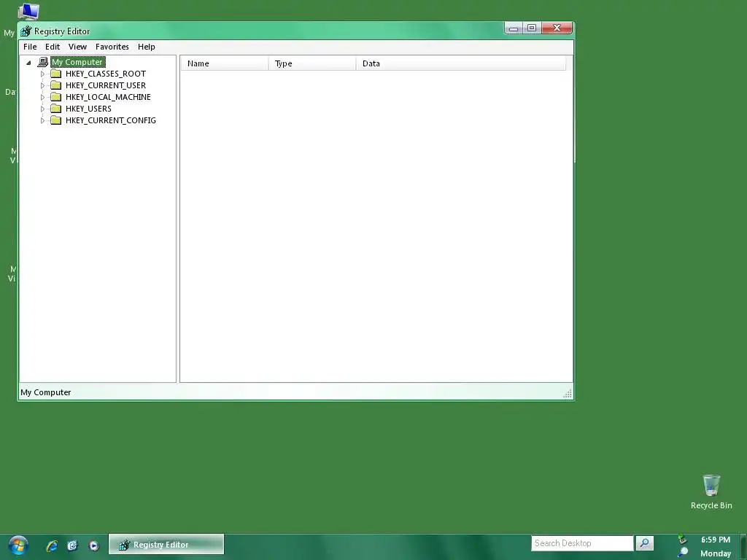The image size is (747, 560).
Task: Click the 6:59 PM taskbar clock
Action: point(715,540)
